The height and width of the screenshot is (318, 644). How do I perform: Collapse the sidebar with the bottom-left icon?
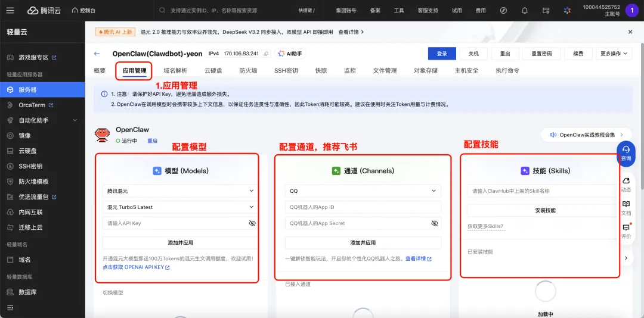click(x=11, y=308)
